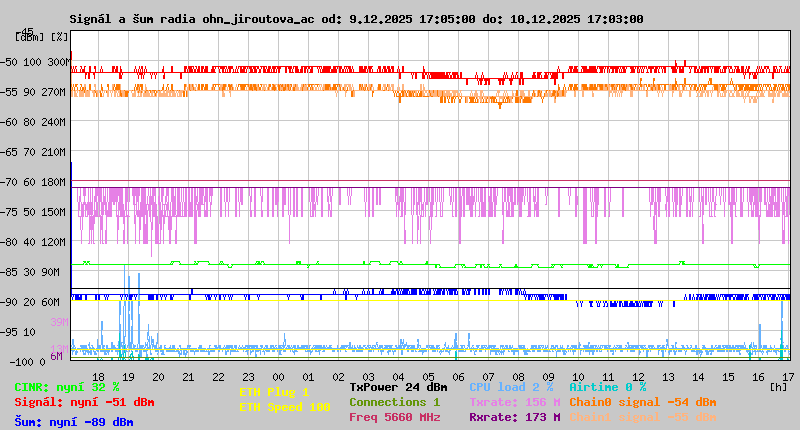Click the 'Freq 5660 MHz' legend label

394,417
